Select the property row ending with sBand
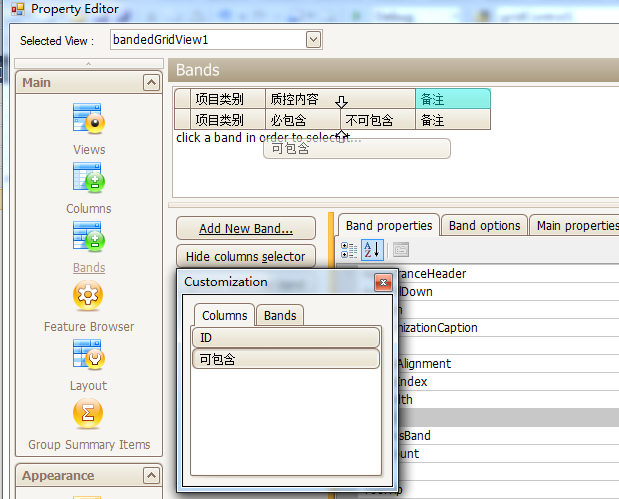The image size is (619, 499). (x=507, y=435)
